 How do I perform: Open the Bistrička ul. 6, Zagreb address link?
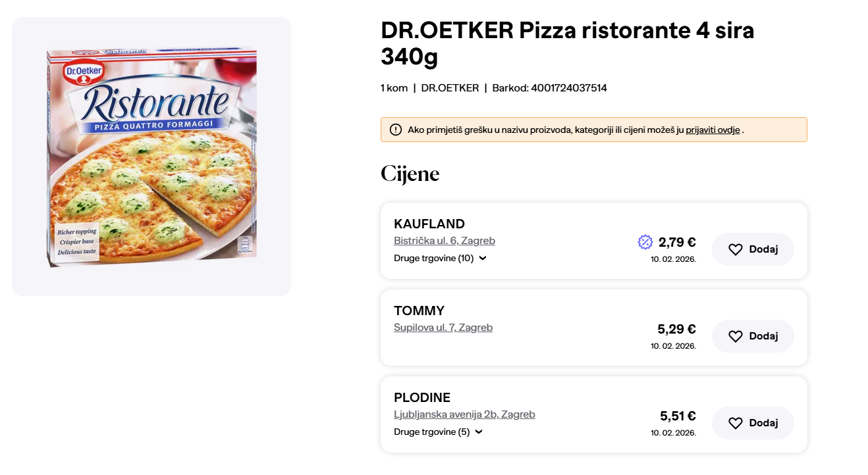click(x=445, y=241)
